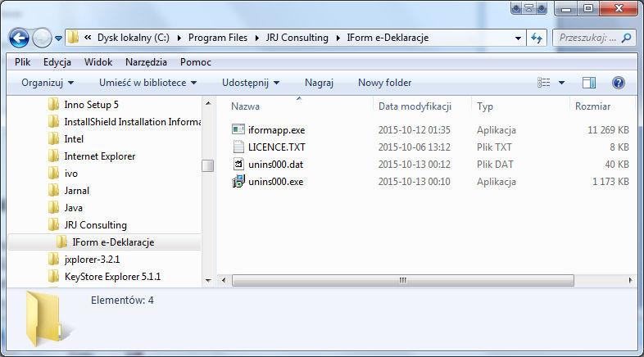644x357 pixels.
Task: Click the unins000.exe uninstaller icon
Action: 238,182
